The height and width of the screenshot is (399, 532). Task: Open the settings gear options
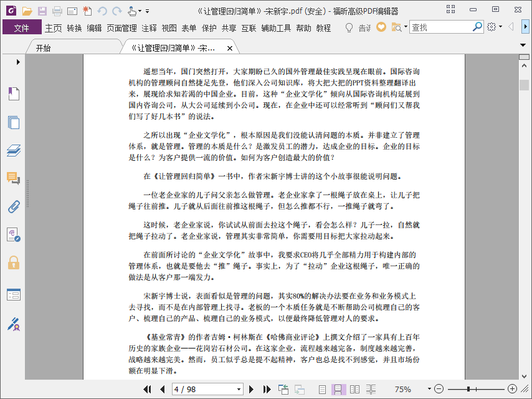(492, 27)
